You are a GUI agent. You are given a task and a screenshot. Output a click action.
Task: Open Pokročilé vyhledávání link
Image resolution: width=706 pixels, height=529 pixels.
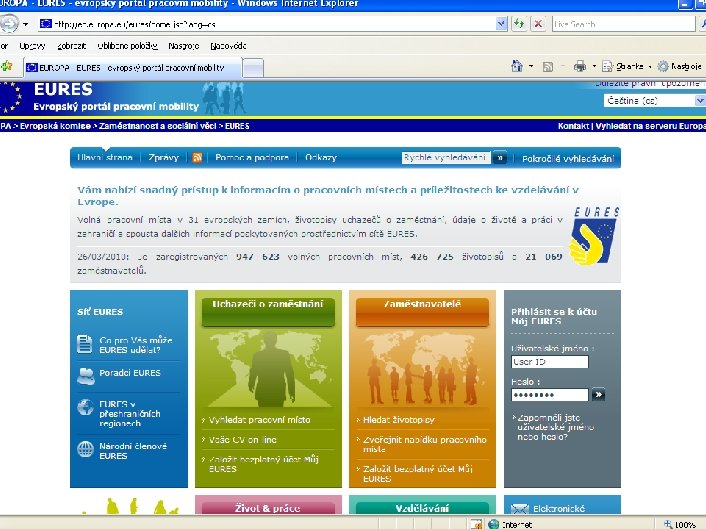point(568,158)
